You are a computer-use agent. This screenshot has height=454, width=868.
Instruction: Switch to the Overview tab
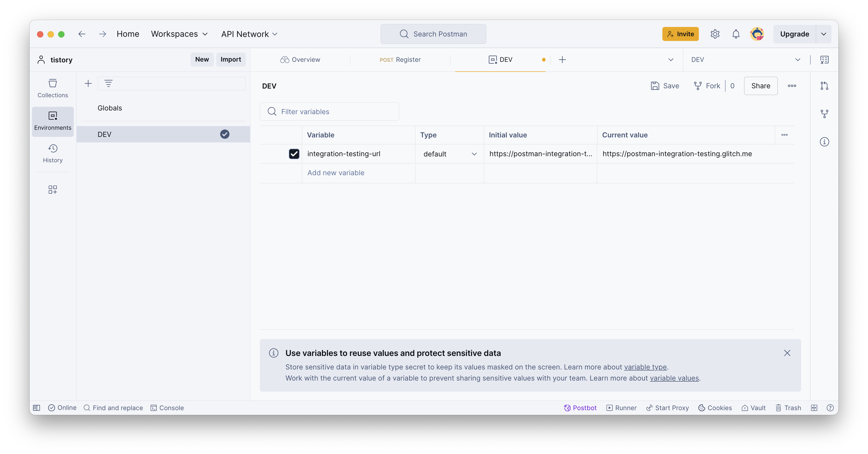point(300,60)
